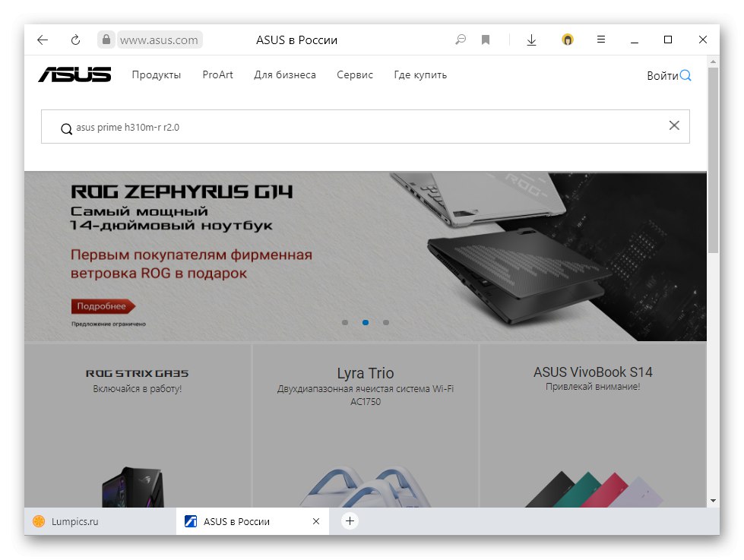This screenshot has height=560, width=744.
Task: Close the ASUS в России tab
Action: [x=316, y=521]
